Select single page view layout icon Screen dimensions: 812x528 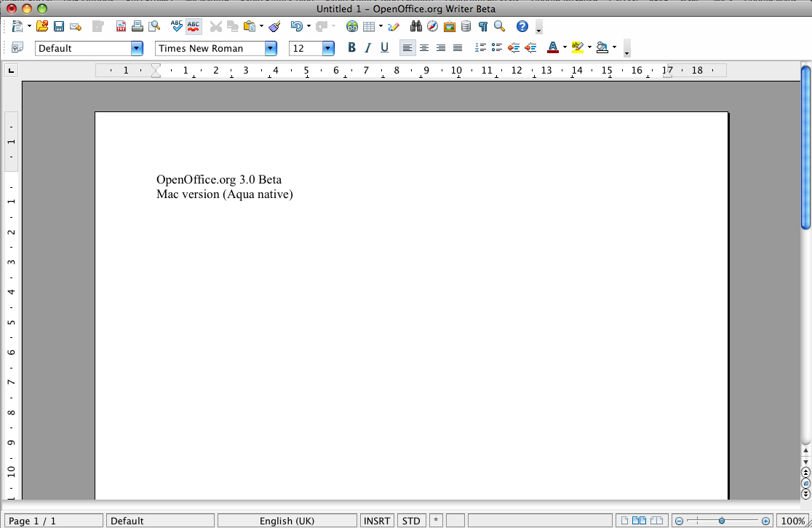point(624,521)
